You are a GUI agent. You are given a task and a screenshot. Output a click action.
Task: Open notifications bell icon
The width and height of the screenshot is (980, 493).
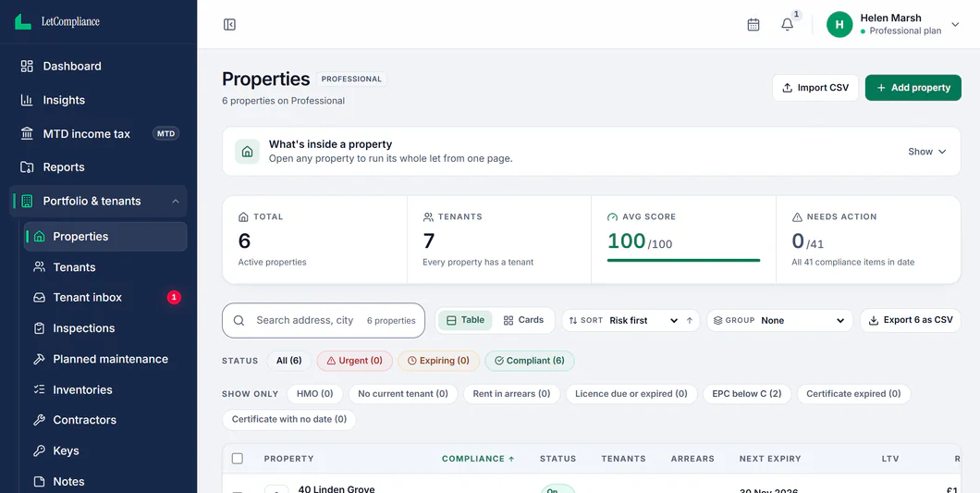[788, 24]
